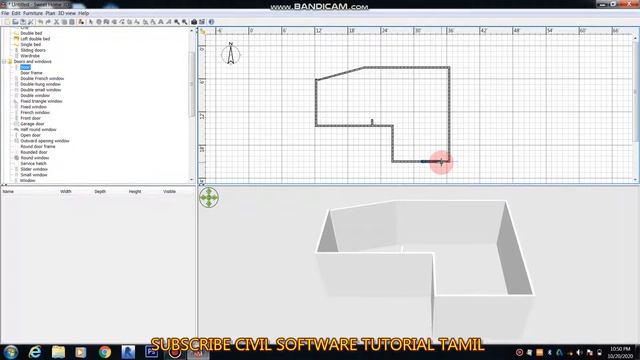The image size is (640, 360).
Task: Click the Increase text size icon
Action: (x=145, y=22)
